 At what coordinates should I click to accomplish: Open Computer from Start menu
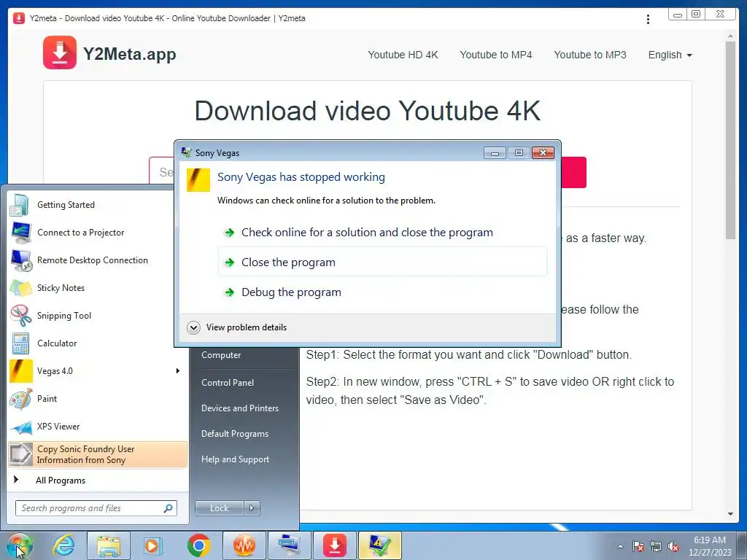click(221, 355)
